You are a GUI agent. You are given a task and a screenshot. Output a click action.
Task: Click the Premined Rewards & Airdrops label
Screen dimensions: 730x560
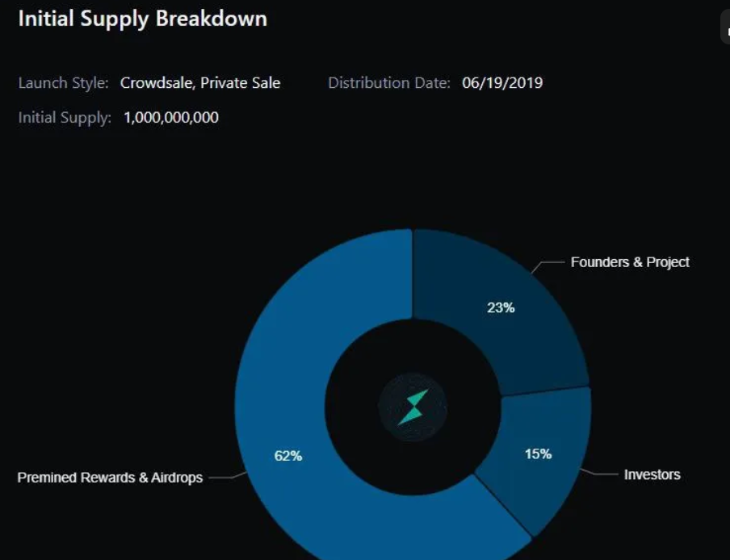(x=110, y=478)
